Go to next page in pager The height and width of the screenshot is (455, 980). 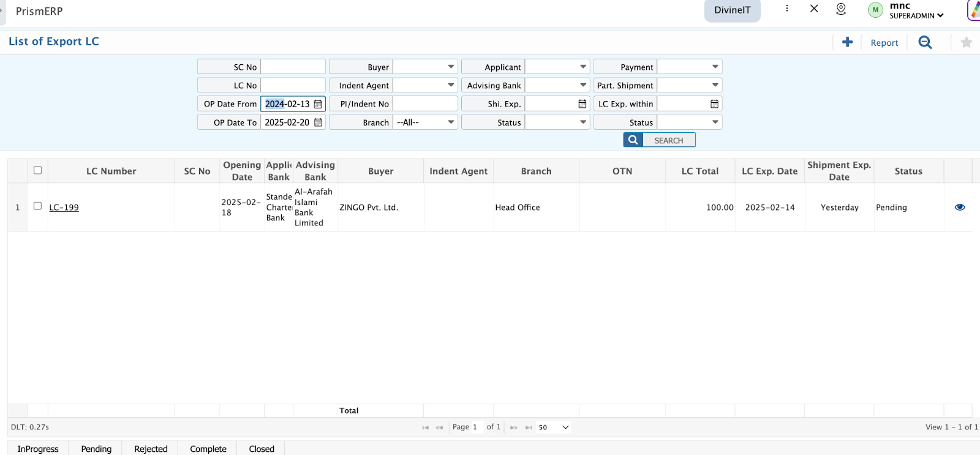(x=514, y=427)
